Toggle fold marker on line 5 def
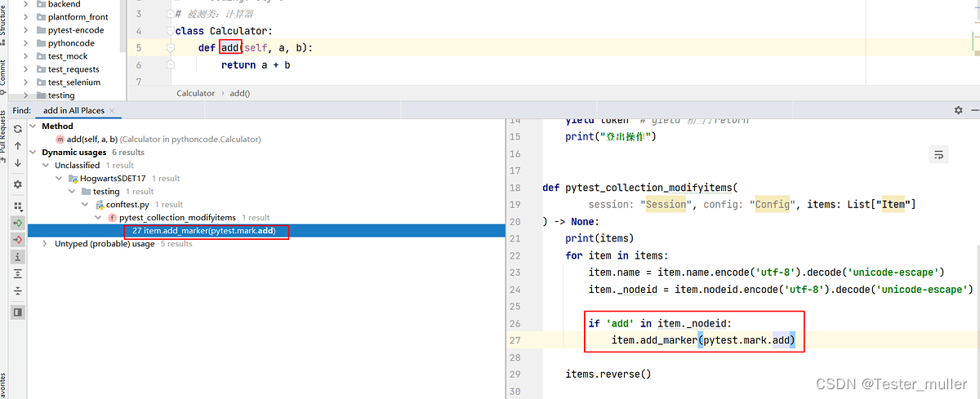The width and height of the screenshot is (980, 399). [x=171, y=48]
